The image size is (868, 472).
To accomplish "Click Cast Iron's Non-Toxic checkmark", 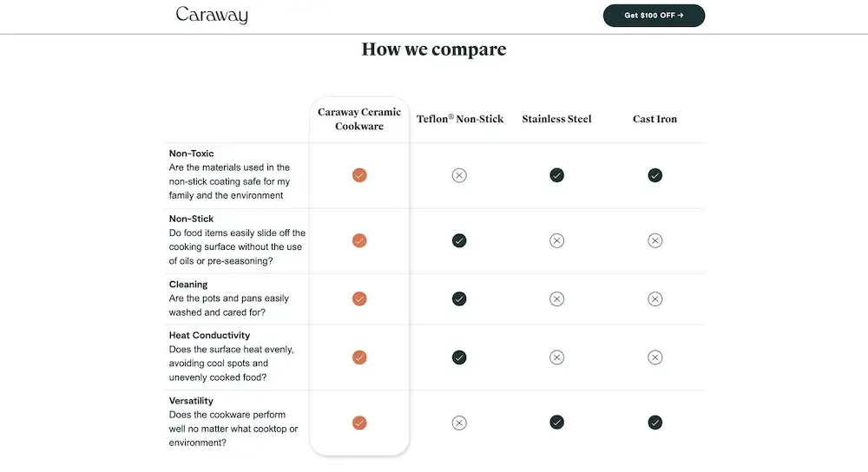I will (655, 175).
